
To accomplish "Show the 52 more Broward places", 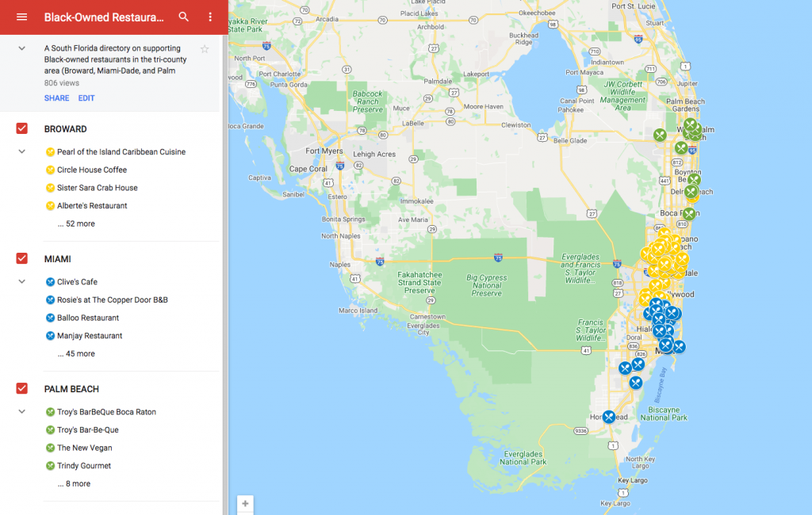I will [76, 223].
